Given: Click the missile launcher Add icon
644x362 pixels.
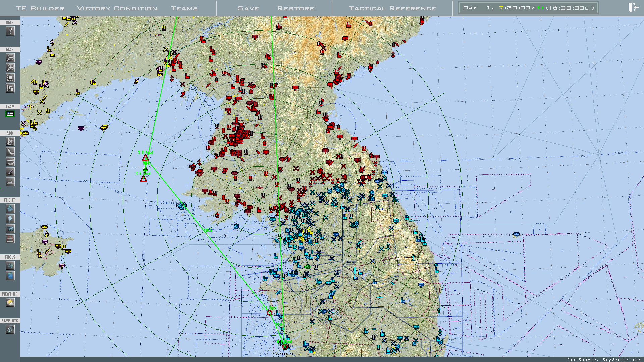Looking at the screenshot, I should point(10,172).
